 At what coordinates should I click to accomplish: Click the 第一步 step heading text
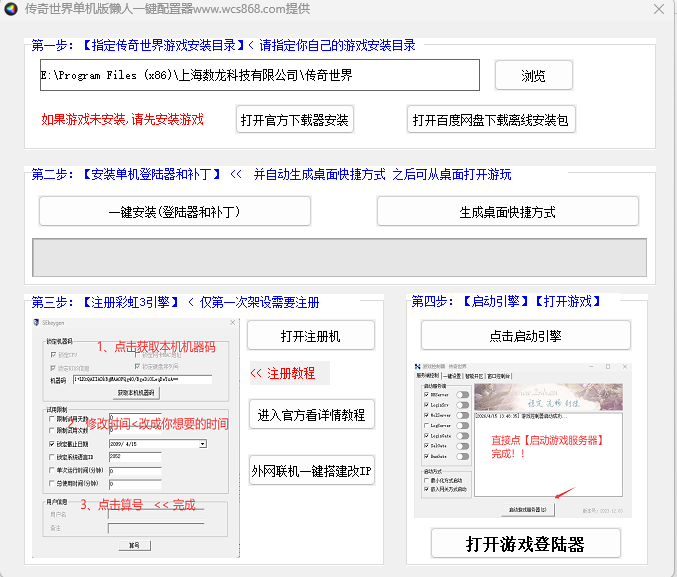[224, 45]
